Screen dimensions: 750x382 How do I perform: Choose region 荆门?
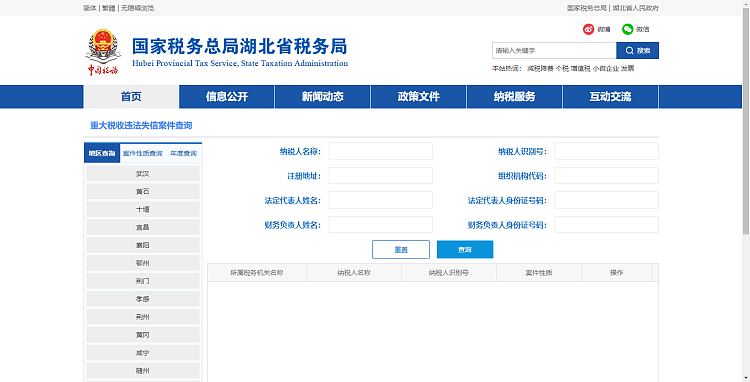(143, 281)
